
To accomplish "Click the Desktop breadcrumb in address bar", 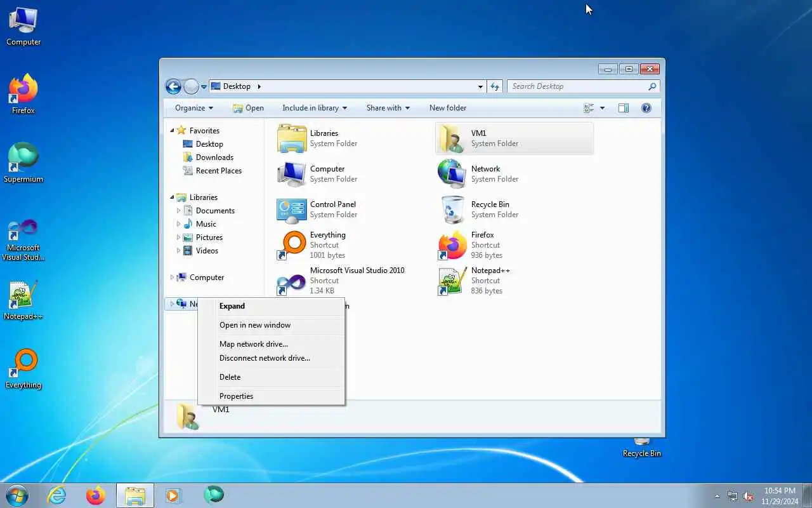I will tap(237, 86).
